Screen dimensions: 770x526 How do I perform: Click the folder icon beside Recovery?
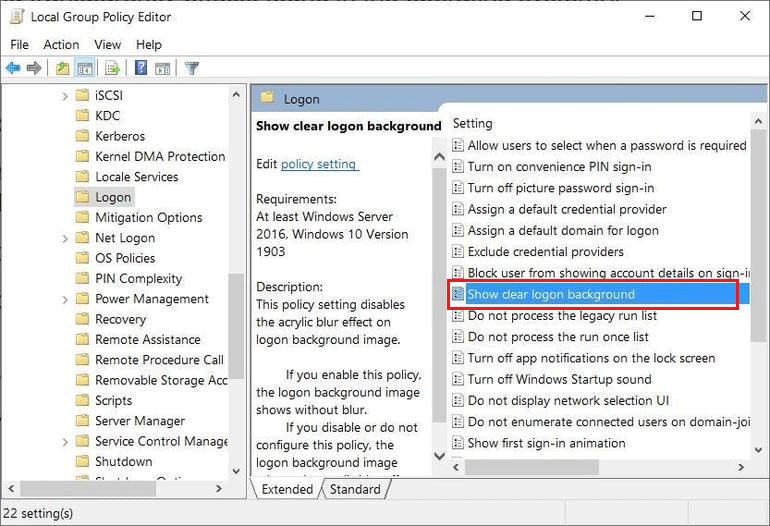click(x=82, y=319)
